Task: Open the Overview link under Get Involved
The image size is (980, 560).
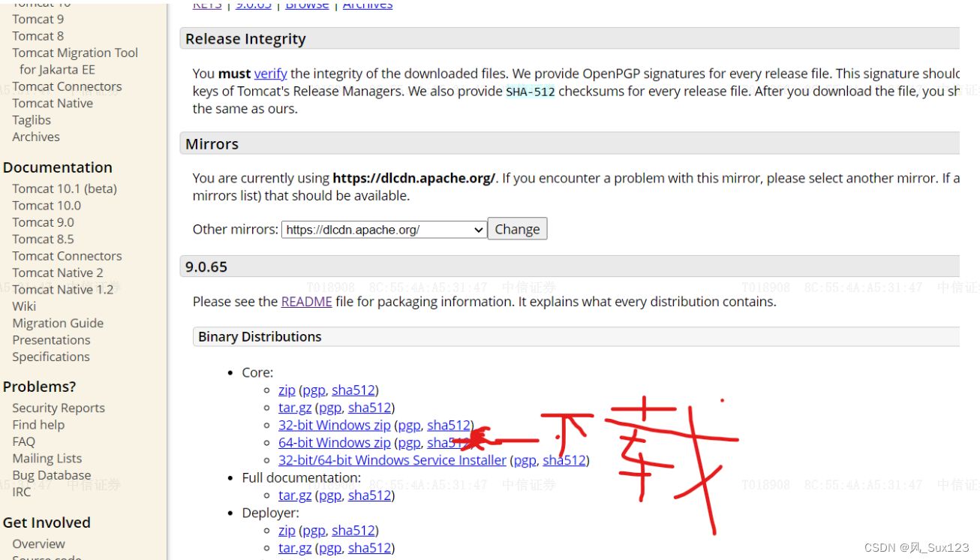Action: (x=38, y=544)
